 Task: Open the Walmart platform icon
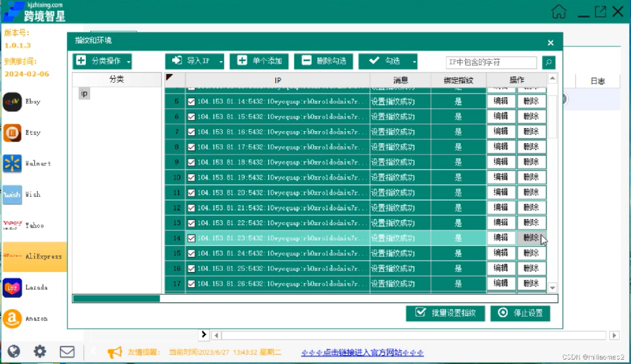[x=13, y=164]
